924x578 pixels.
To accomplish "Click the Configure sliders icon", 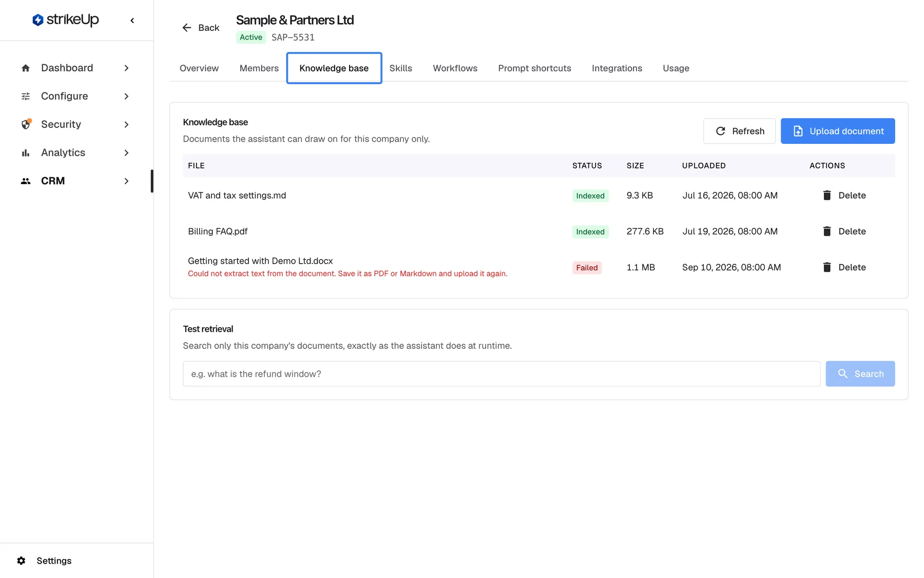I will coord(26,96).
